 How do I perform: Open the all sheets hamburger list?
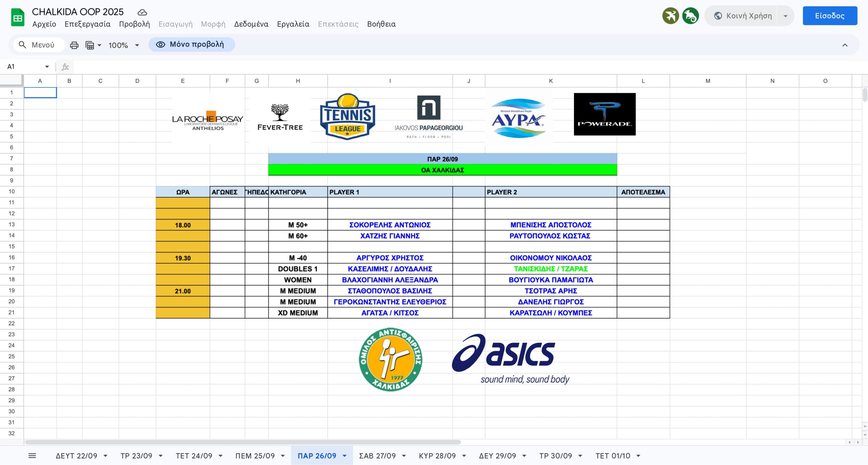(32, 455)
